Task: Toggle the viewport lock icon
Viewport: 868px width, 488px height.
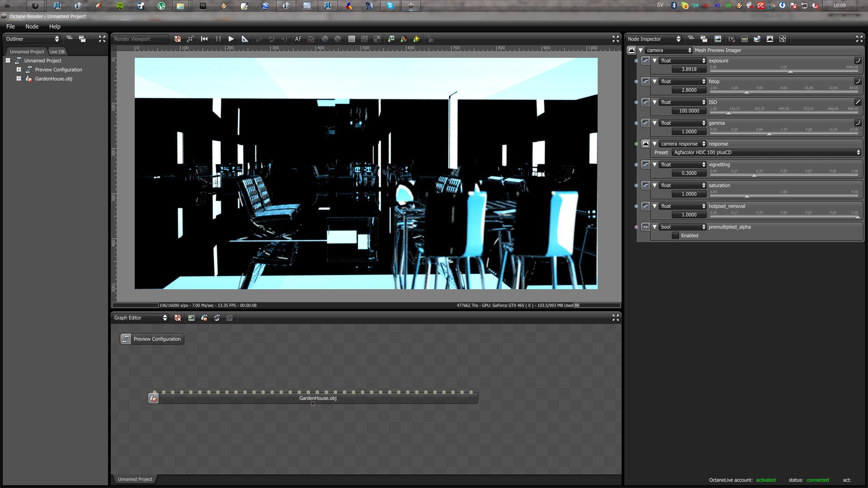Action: [430, 39]
